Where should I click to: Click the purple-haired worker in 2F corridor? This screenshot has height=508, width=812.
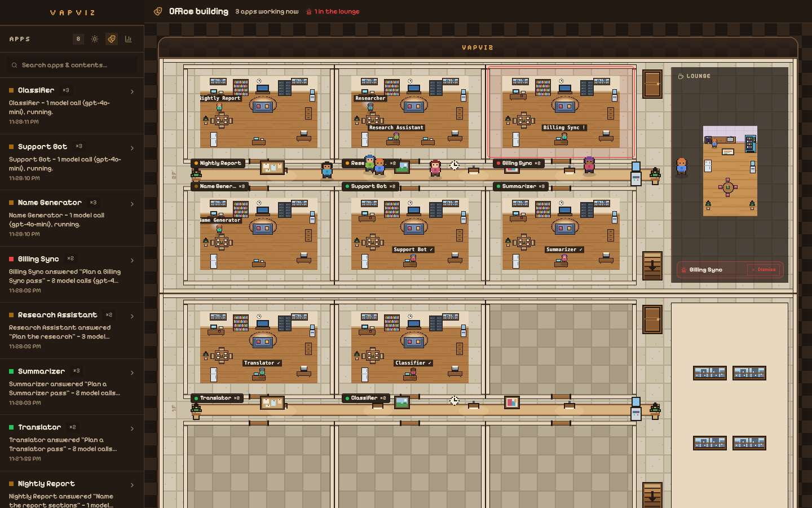(589, 165)
